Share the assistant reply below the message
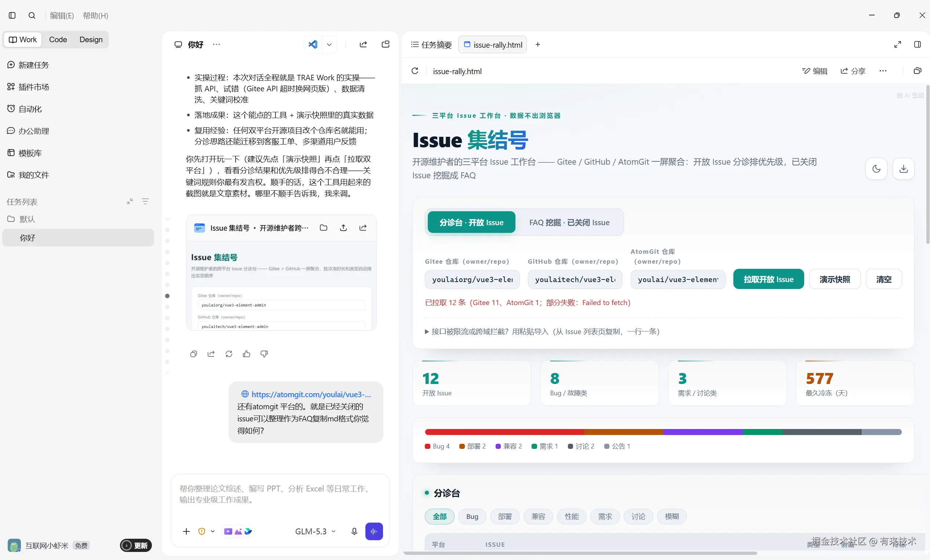 [211, 354]
